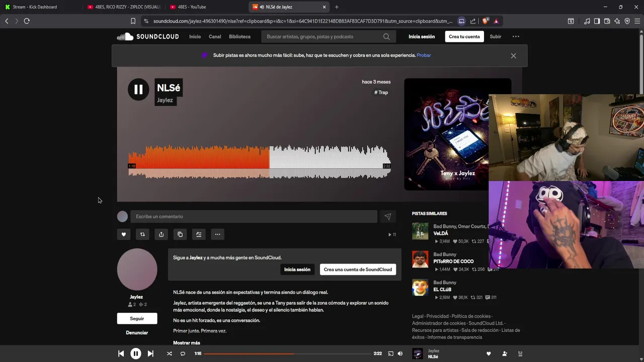The height and width of the screenshot is (362, 644).
Task: Search using the magnifier icon
Action: click(x=386, y=37)
